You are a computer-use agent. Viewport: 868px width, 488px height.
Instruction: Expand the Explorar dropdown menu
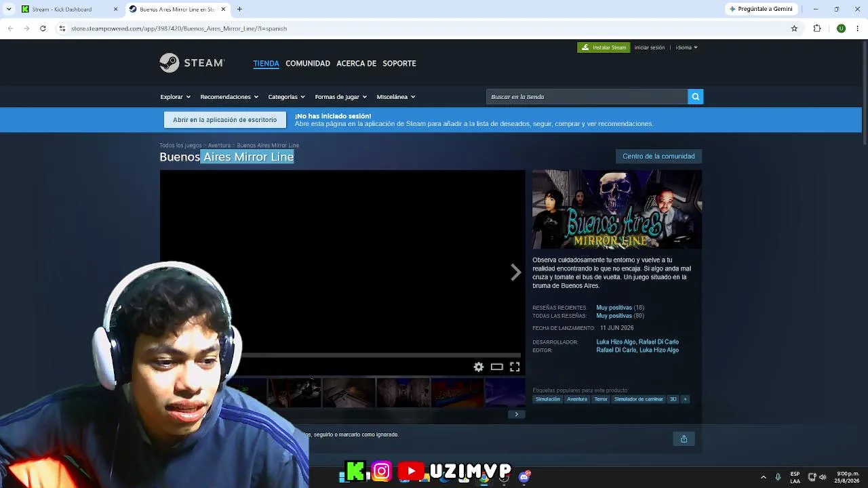tap(176, 97)
